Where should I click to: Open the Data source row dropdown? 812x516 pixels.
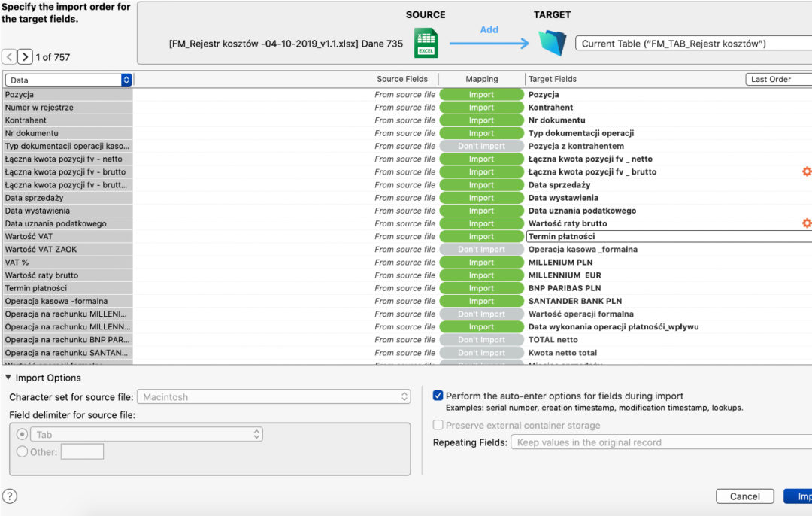(x=68, y=80)
